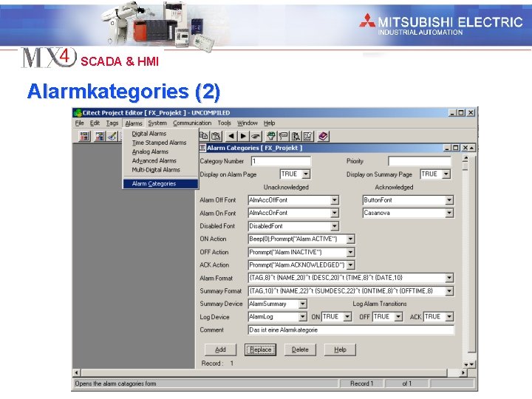The height and width of the screenshot is (399, 532).
Task: Open the Window menu
Action: (x=248, y=123)
